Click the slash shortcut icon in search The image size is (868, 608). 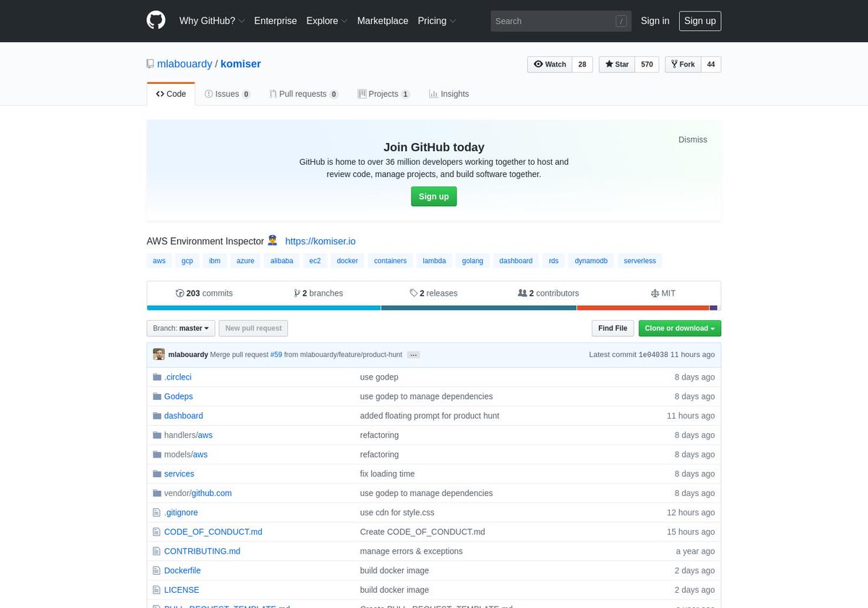point(621,21)
